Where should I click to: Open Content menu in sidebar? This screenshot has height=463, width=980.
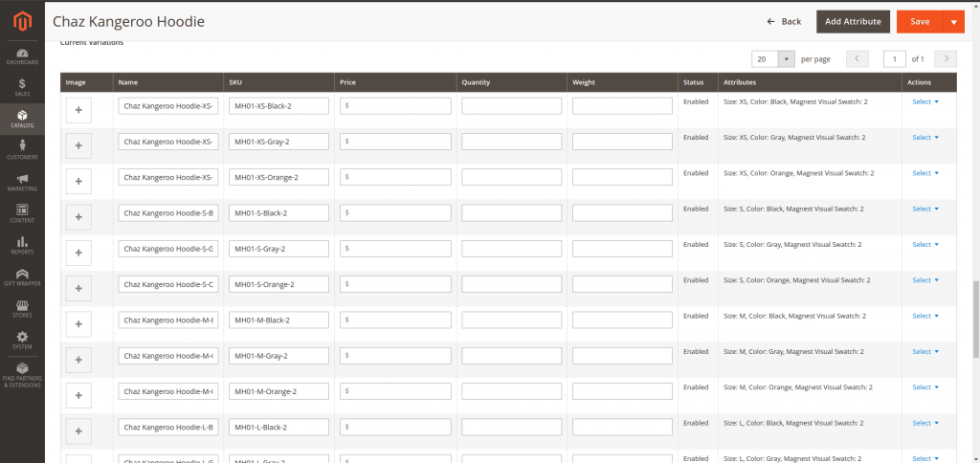pos(21,212)
